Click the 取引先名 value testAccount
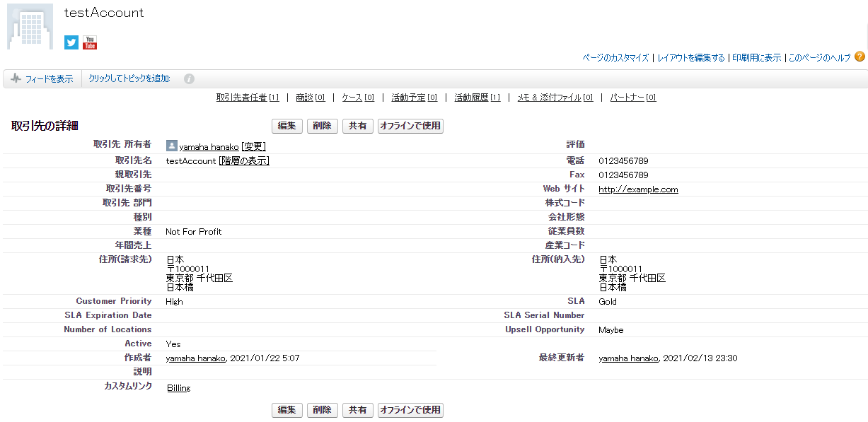868x422 pixels. click(x=191, y=161)
